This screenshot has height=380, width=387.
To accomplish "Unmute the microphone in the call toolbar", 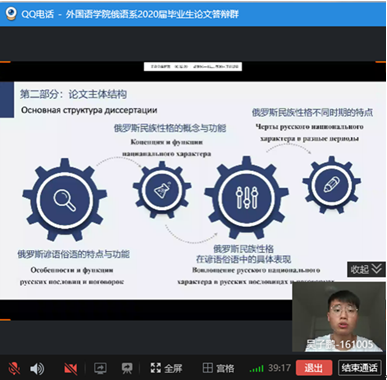I will [14, 368].
